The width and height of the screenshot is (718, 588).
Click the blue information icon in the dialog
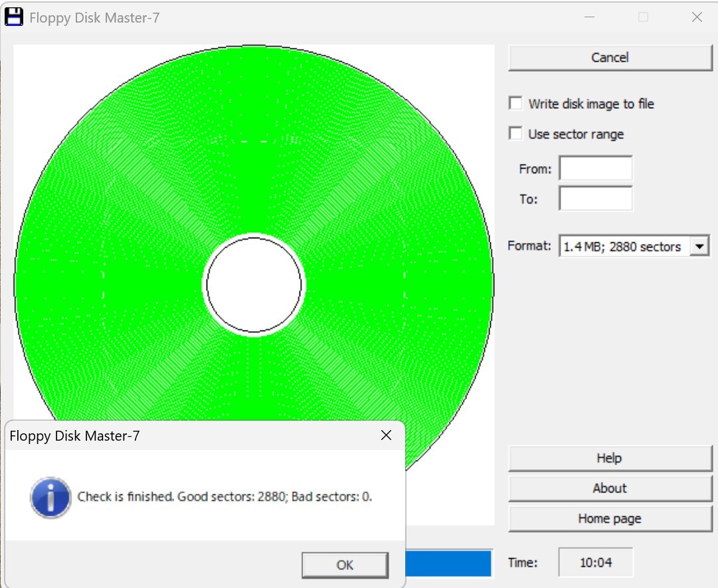click(50, 497)
